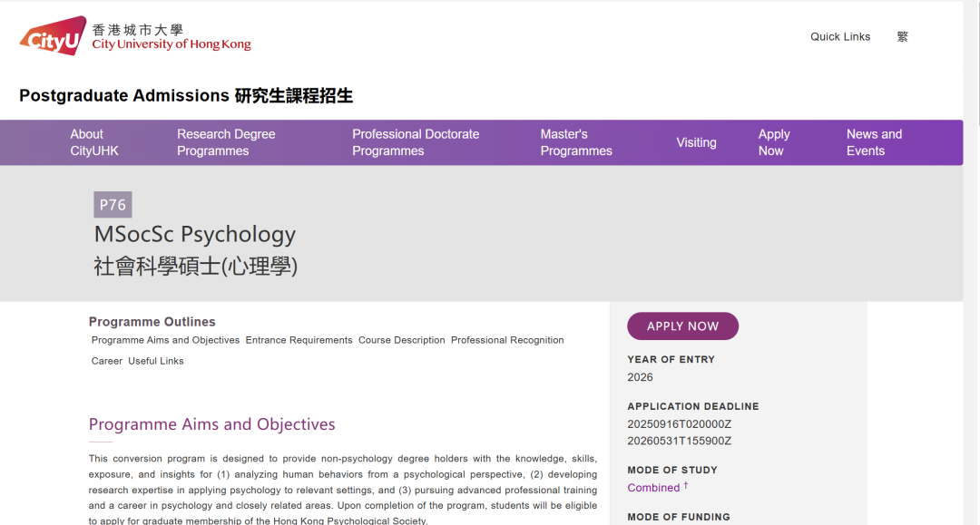
Task: Open Master's Programmes menu
Action: [x=576, y=142]
